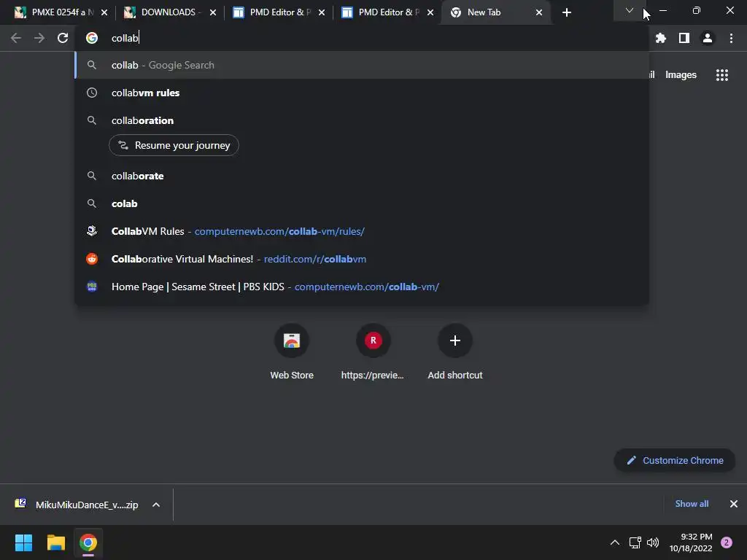Click the Customize Chrome button
Viewport: 747px width, 560px height.
pos(675,461)
